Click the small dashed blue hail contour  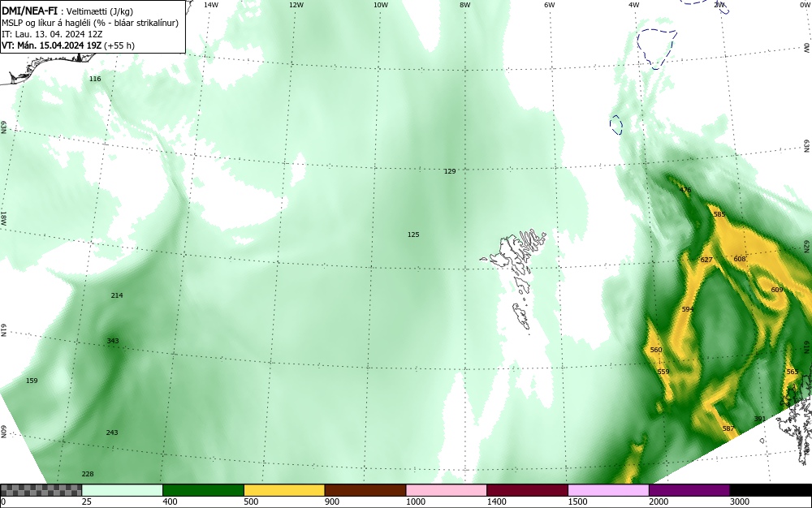(x=616, y=125)
